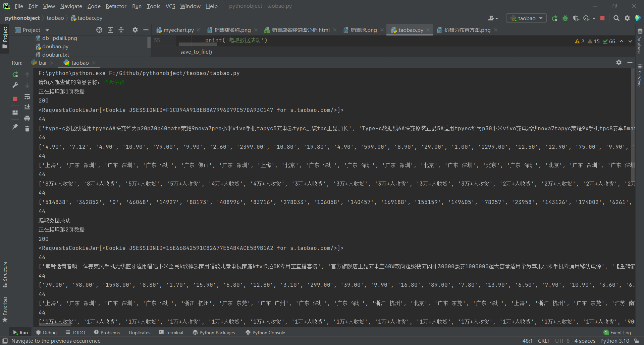The height and width of the screenshot is (345, 644).
Task: Open Project view selector dropdown
Action: [47, 30]
